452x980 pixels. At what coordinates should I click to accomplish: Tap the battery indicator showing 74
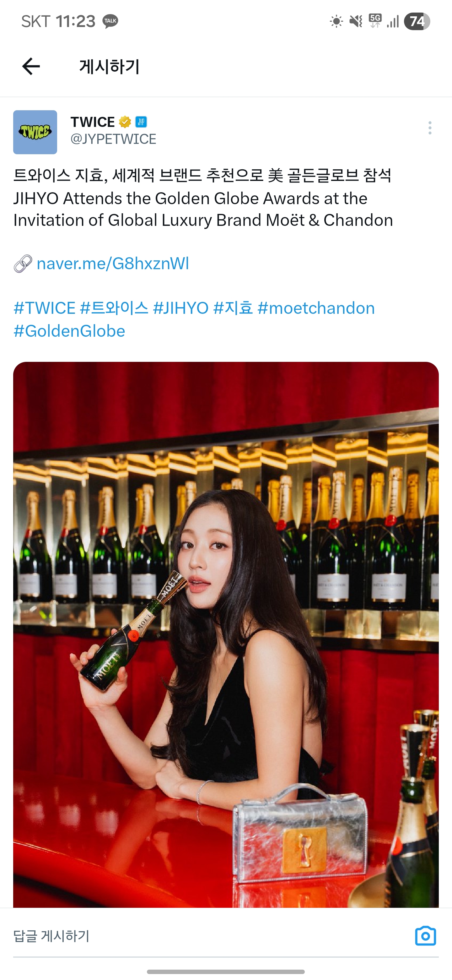coord(417,21)
